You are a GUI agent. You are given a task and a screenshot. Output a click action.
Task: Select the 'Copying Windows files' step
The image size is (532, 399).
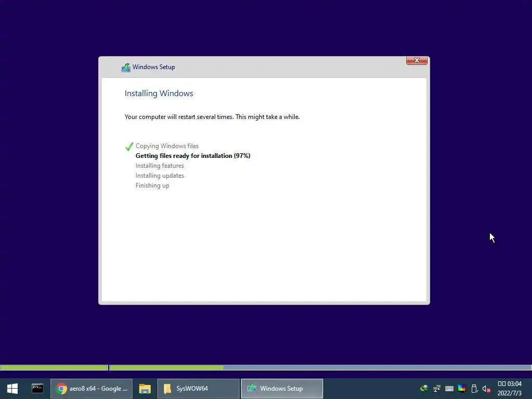point(167,146)
